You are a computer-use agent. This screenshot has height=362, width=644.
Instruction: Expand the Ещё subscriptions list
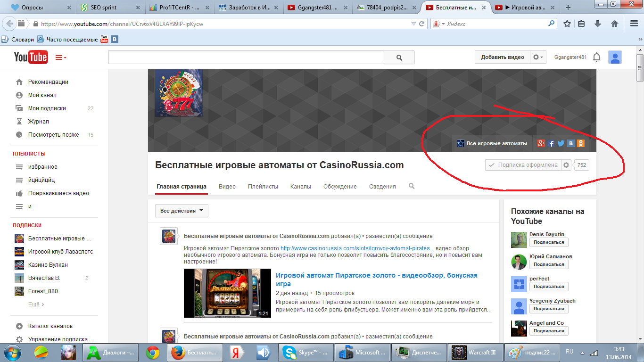point(36,304)
